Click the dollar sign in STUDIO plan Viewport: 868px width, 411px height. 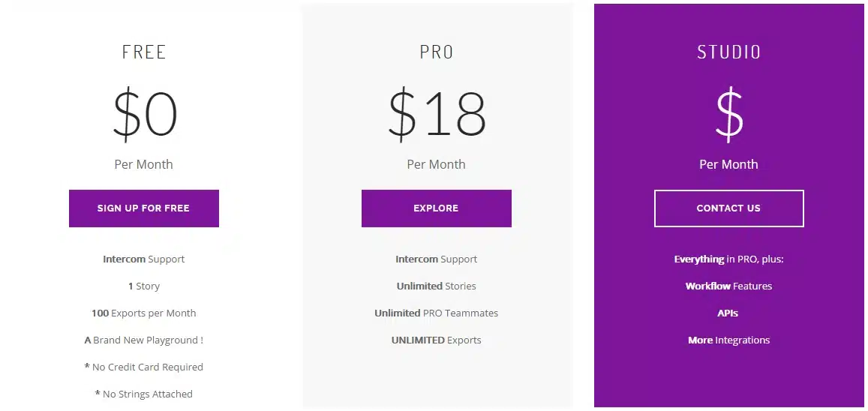tap(729, 115)
